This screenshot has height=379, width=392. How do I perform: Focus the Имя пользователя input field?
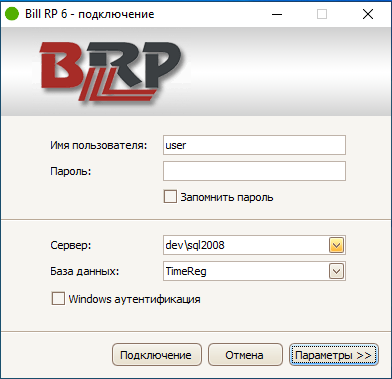click(x=254, y=145)
